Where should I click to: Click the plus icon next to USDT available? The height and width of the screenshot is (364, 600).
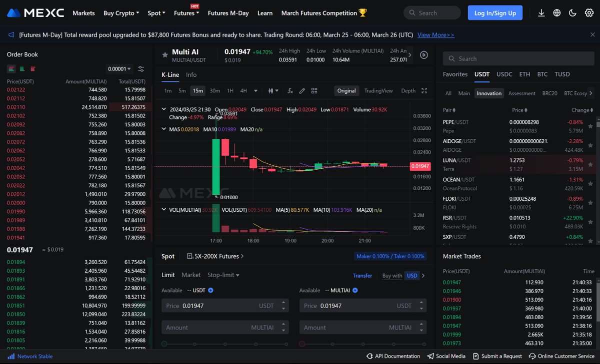click(x=210, y=290)
